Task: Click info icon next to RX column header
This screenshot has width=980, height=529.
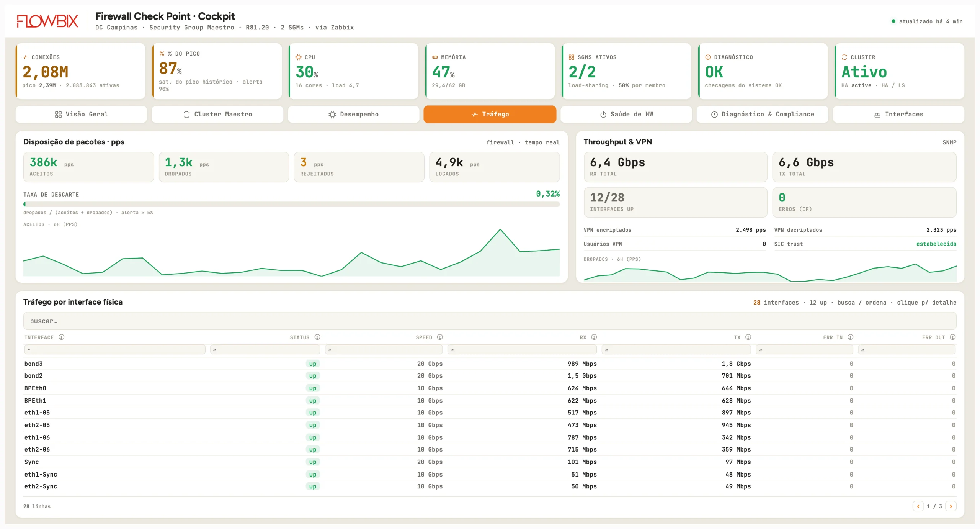Action: (594, 337)
